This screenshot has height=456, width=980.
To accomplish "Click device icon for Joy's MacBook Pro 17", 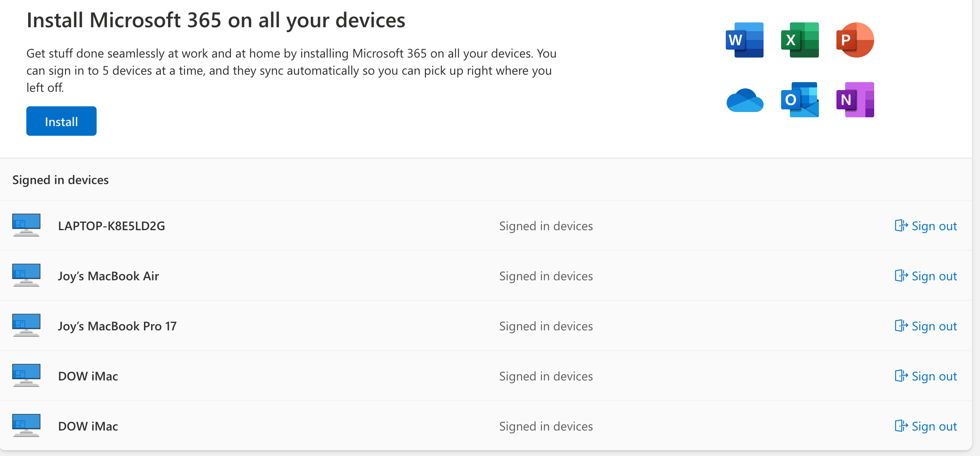I will point(26,325).
